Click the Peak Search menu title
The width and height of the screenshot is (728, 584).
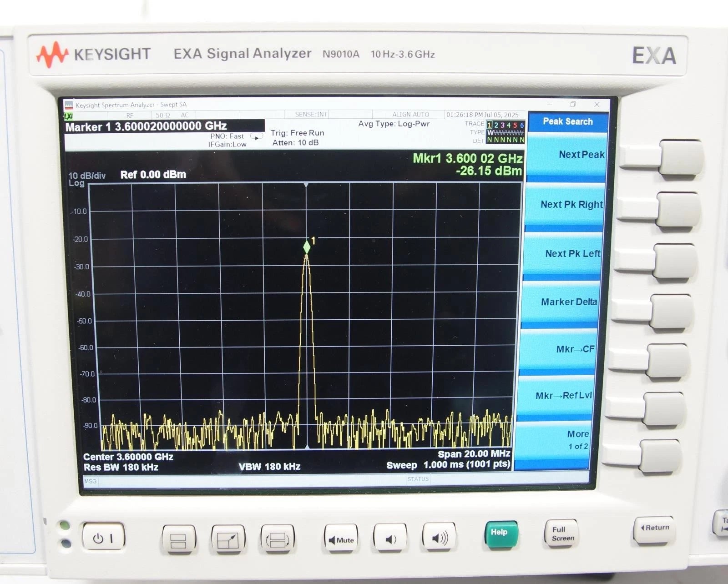(x=567, y=121)
